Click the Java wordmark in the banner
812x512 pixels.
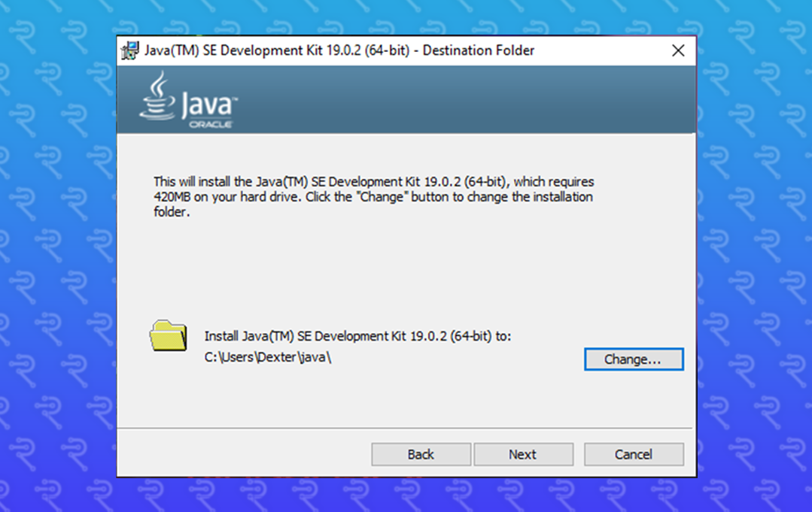coord(208,105)
